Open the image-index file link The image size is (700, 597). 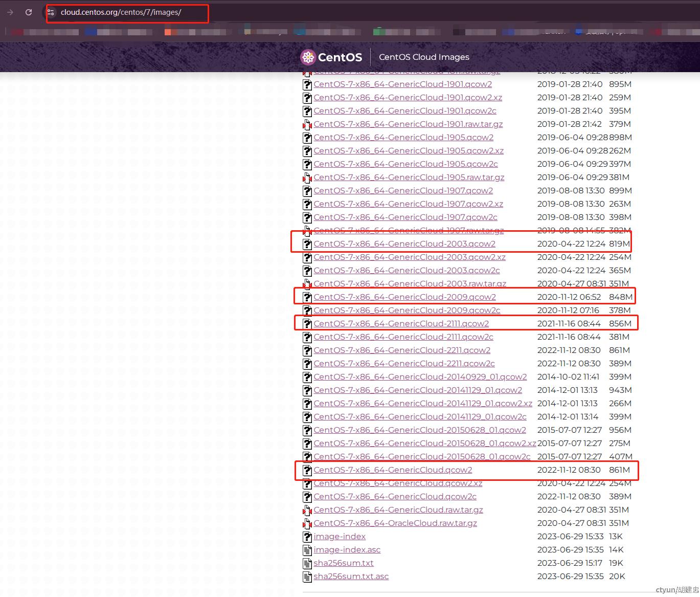point(340,537)
